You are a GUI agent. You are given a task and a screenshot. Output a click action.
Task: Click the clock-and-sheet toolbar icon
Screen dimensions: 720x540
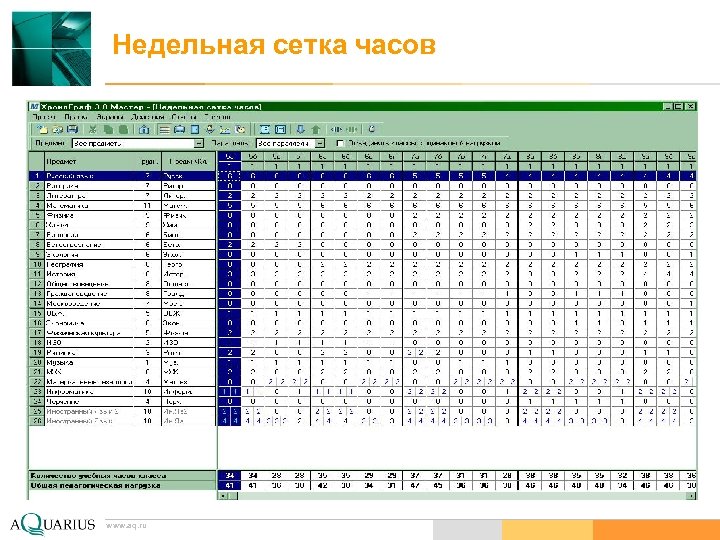pos(240,129)
